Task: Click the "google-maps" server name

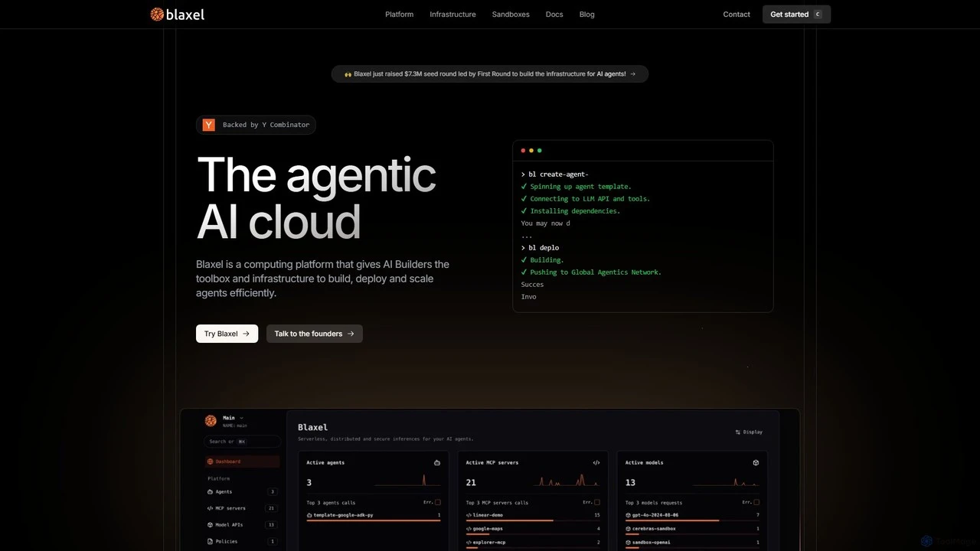Action: point(488,529)
